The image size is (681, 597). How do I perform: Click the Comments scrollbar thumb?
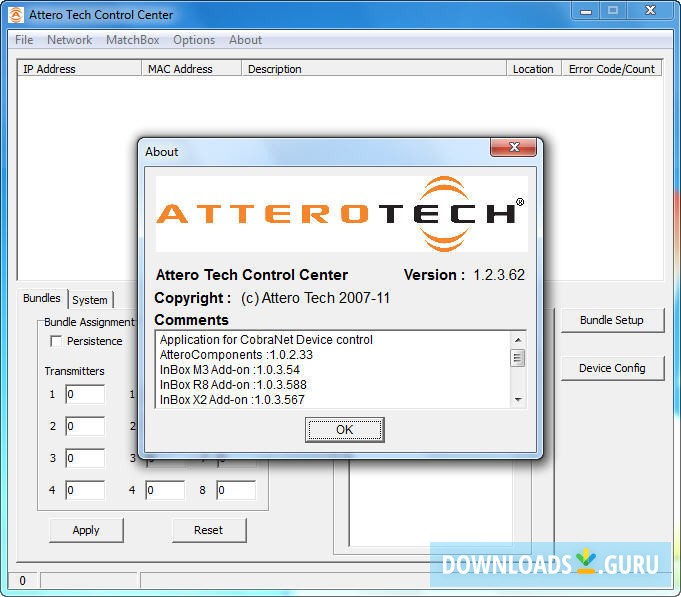tap(518, 358)
